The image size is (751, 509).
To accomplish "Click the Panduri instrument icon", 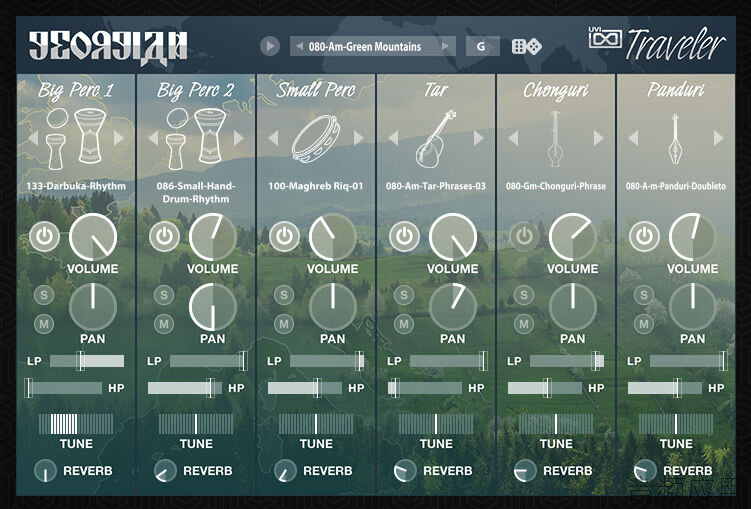I will click(675, 139).
